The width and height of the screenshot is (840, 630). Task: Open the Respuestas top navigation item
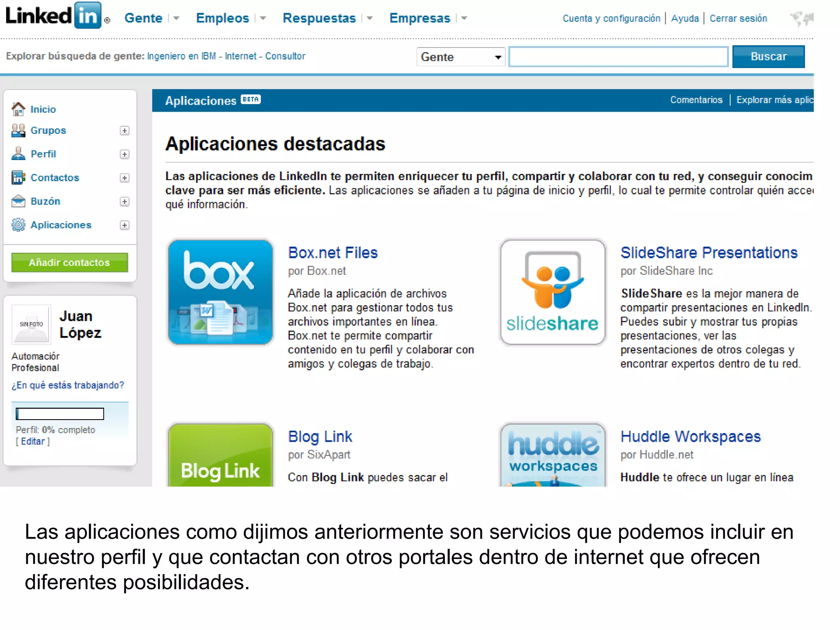[x=319, y=18]
